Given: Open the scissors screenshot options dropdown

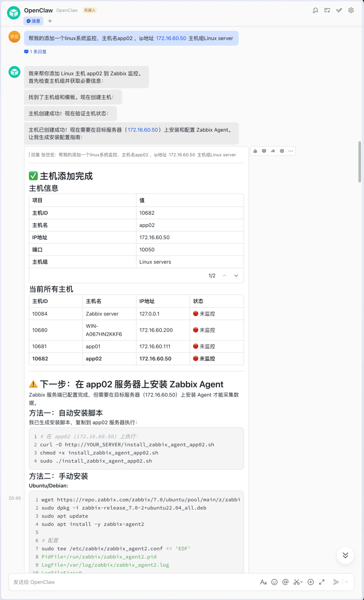Looking at the screenshot, I should (x=301, y=582).
